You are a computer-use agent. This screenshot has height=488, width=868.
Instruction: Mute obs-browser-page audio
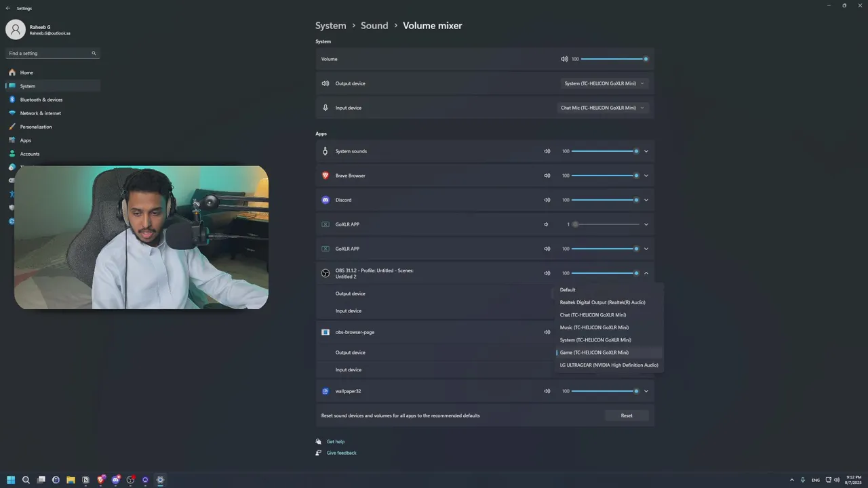tap(547, 332)
